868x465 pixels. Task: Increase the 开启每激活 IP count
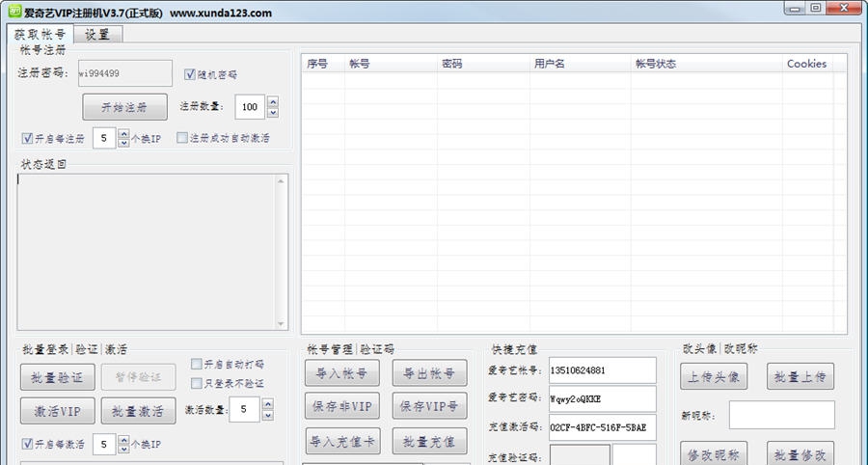123,440
